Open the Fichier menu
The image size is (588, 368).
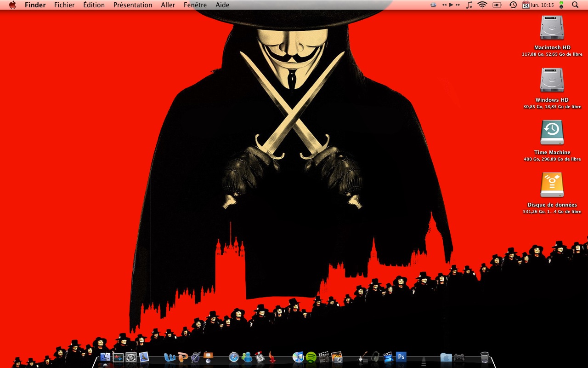pos(64,5)
